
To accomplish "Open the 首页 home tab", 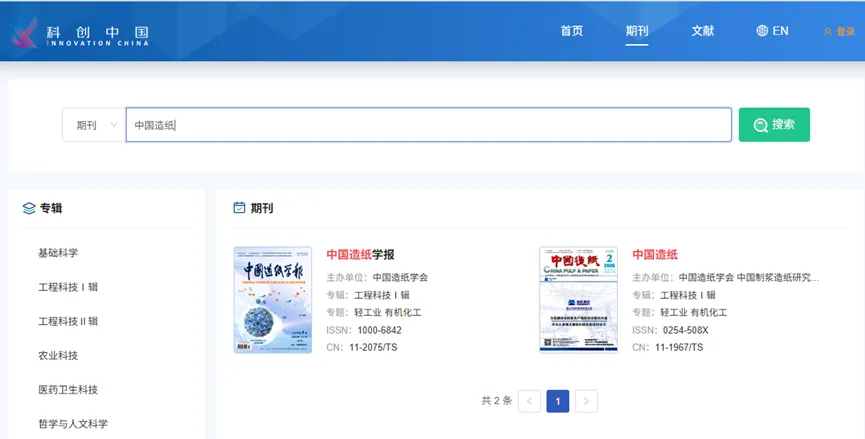I will coord(572,31).
